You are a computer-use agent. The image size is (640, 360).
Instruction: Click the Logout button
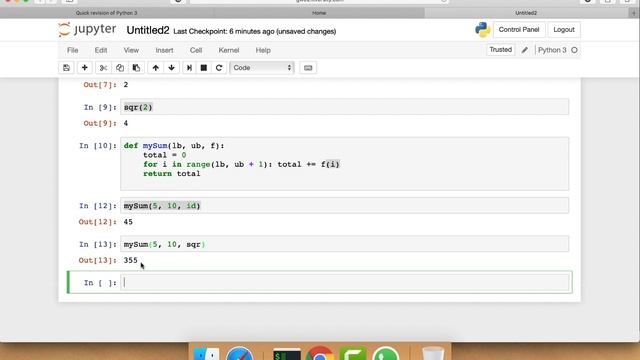click(564, 30)
